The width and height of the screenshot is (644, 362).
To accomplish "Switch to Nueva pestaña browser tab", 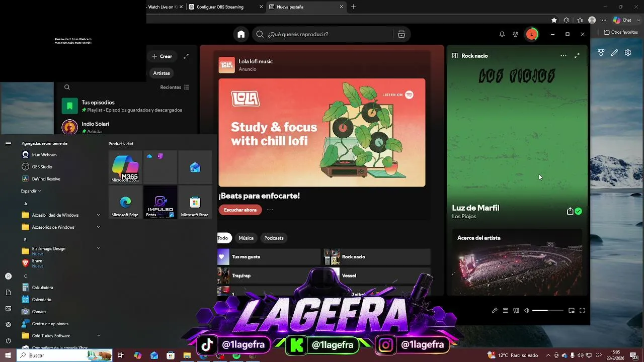I will 306,7.
